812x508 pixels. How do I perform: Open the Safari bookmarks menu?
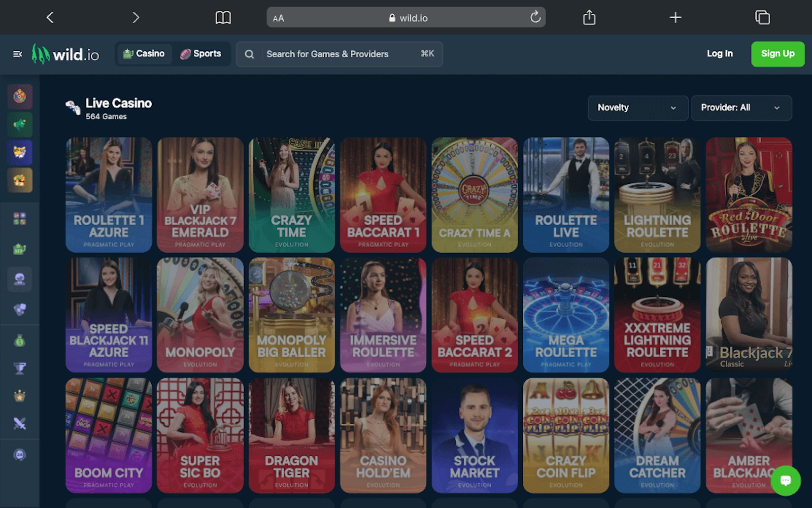222,17
